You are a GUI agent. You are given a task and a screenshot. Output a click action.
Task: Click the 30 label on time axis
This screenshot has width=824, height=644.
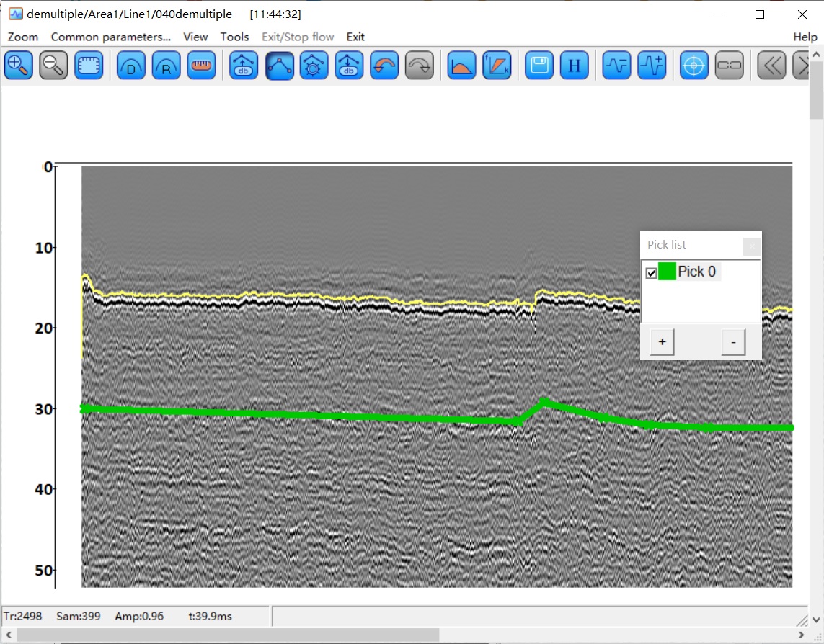(x=43, y=409)
